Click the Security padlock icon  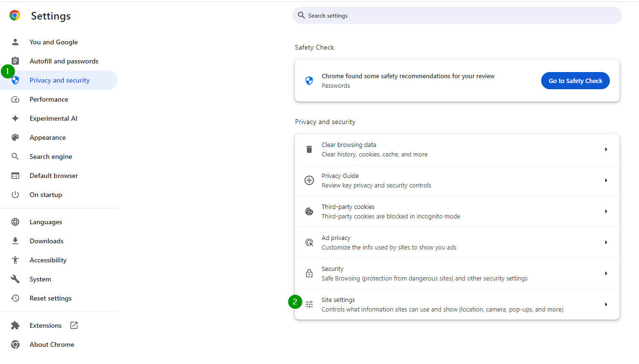point(309,273)
